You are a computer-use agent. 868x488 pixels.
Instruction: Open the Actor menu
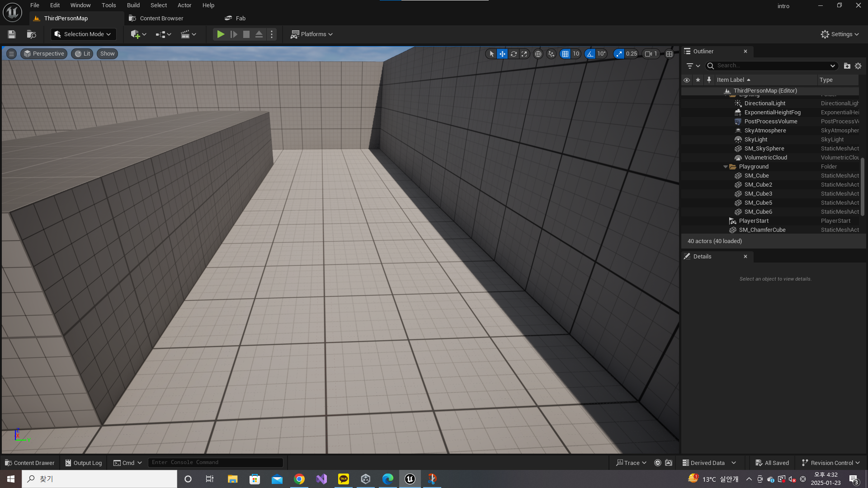click(184, 5)
